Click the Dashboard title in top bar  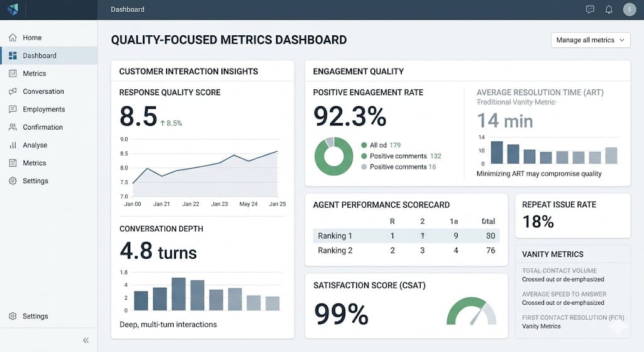(127, 9)
